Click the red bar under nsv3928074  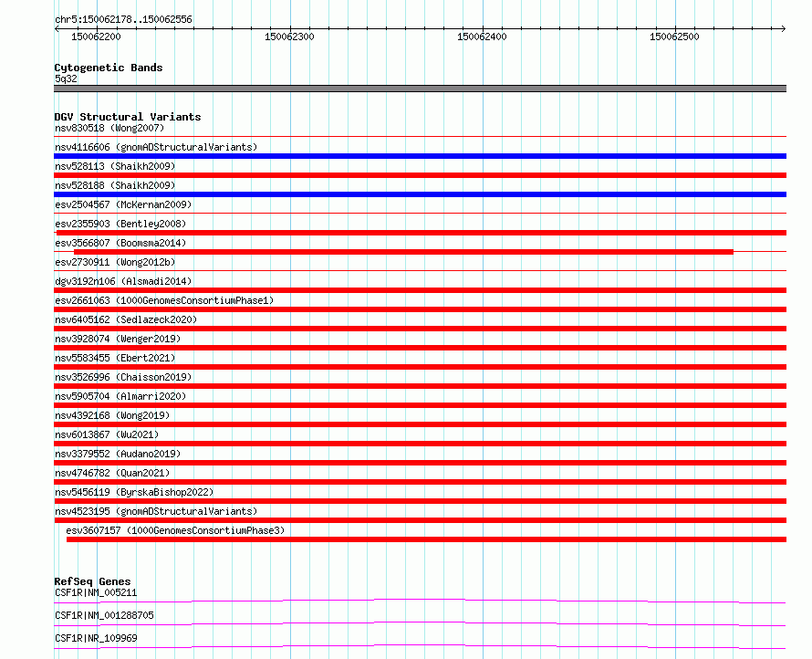click(420, 348)
